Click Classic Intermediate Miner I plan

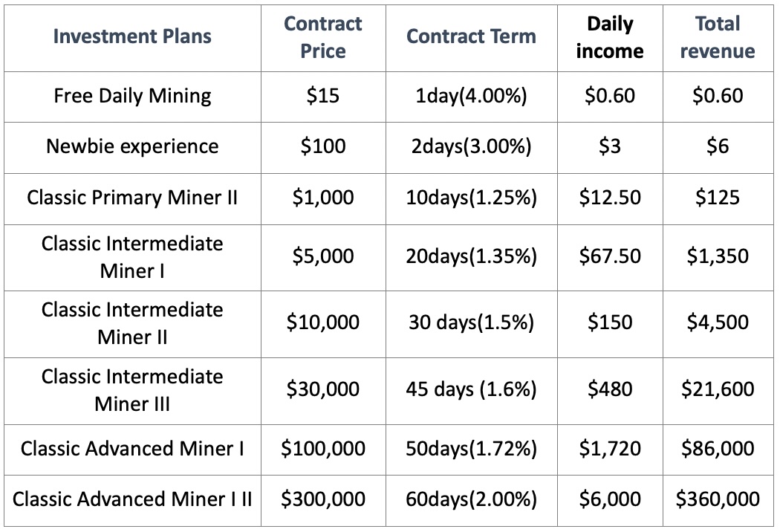point(132,257)
